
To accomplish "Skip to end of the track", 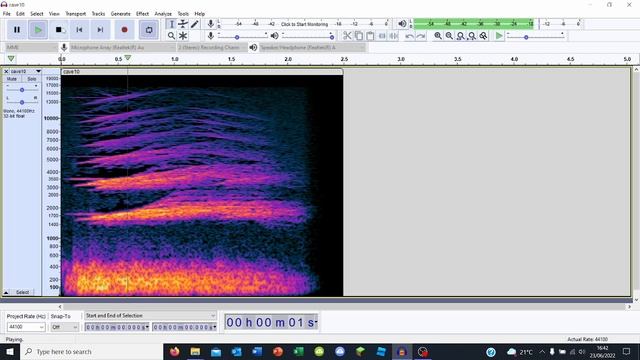I will click(x=100, y=30).
